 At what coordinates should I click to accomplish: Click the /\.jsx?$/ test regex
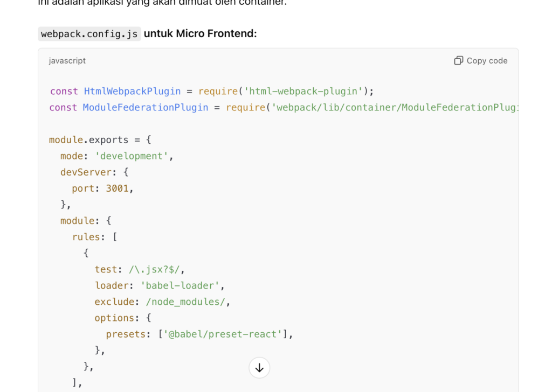click(x=156, y=269)
